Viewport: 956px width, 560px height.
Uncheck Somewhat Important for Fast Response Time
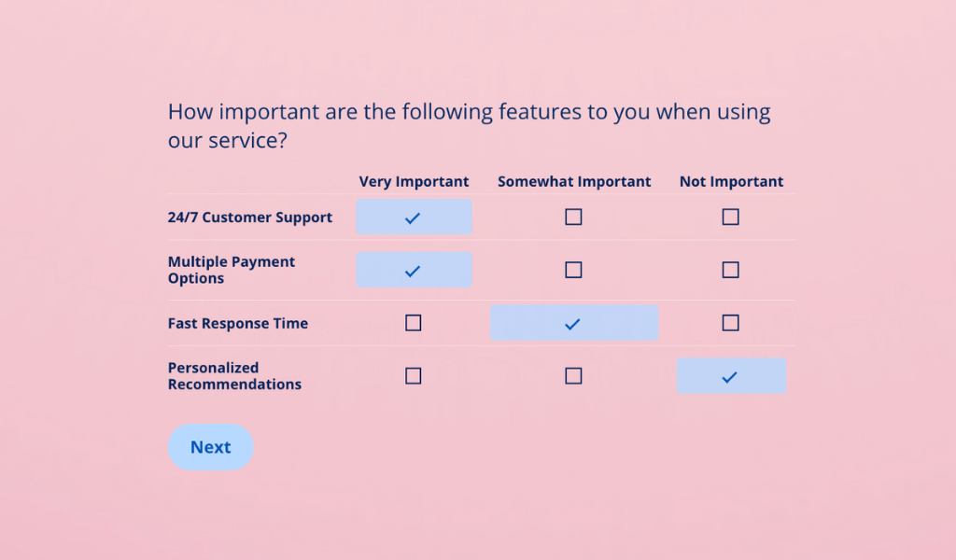(x=573, y=323)
